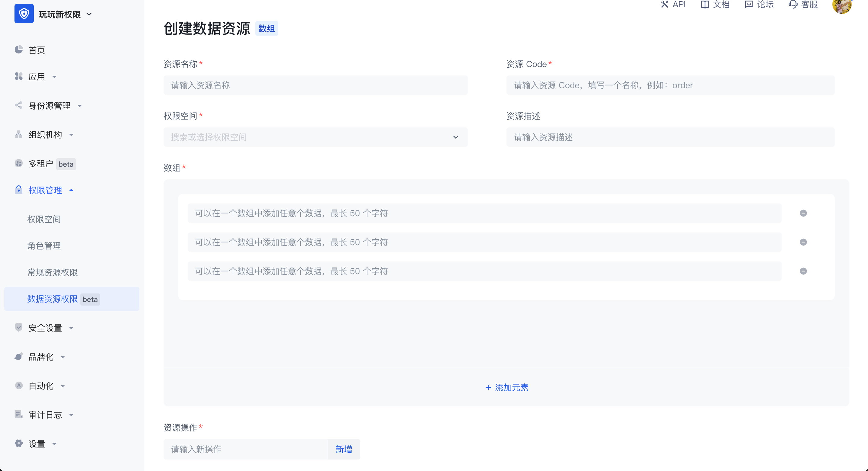
Task: Open 品牌化 via its sidebar icon
Action: 19,356
